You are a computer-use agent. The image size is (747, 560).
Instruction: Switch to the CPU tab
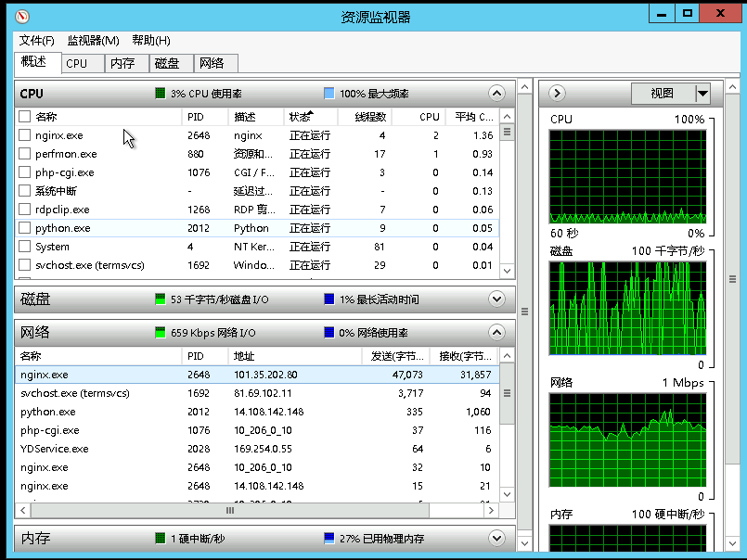83,63
